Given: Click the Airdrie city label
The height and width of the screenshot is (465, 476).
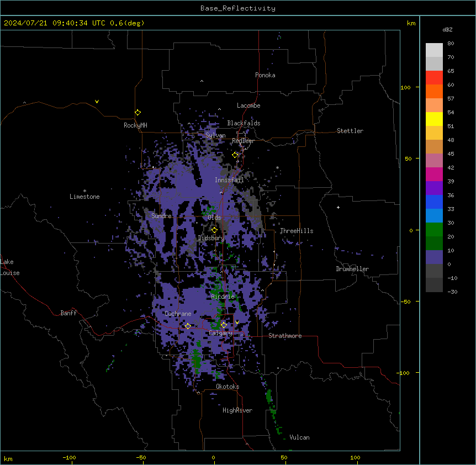Looking at the screenshot, I should 223,297.
